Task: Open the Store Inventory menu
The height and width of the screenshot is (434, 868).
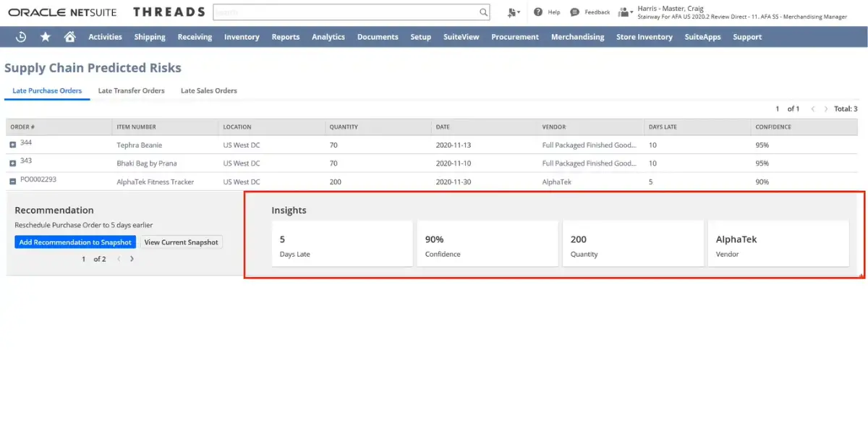Action: point(644,37)
